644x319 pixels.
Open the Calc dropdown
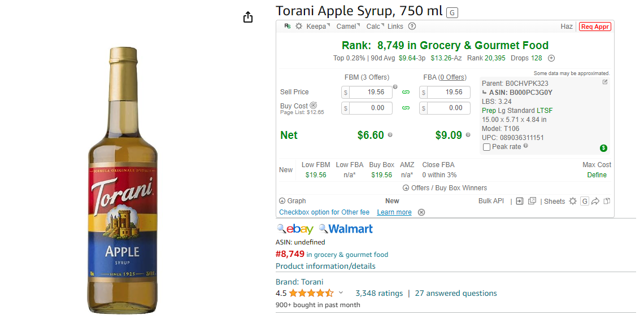tap(376, 27)
